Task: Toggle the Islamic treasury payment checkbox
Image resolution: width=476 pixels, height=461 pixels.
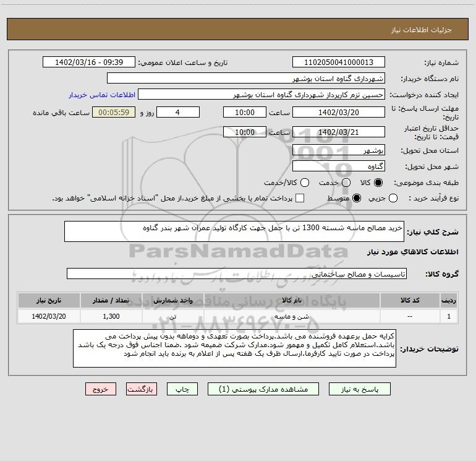Action: pos(300,198)
